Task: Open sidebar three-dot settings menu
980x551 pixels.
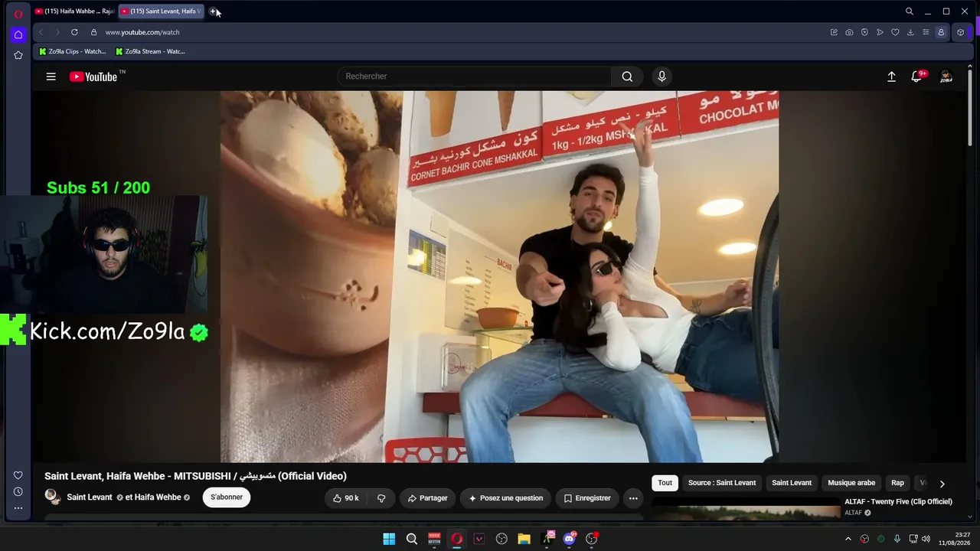Action: pos(18,507)
